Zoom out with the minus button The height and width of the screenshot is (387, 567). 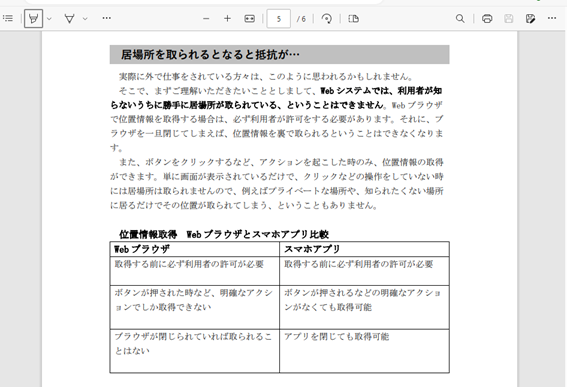[x=206, y=18]
